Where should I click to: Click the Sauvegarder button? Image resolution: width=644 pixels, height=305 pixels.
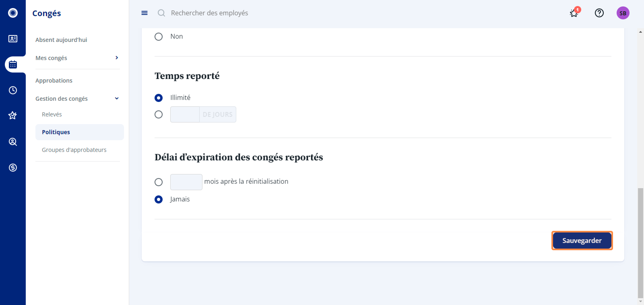pos(582,241)
